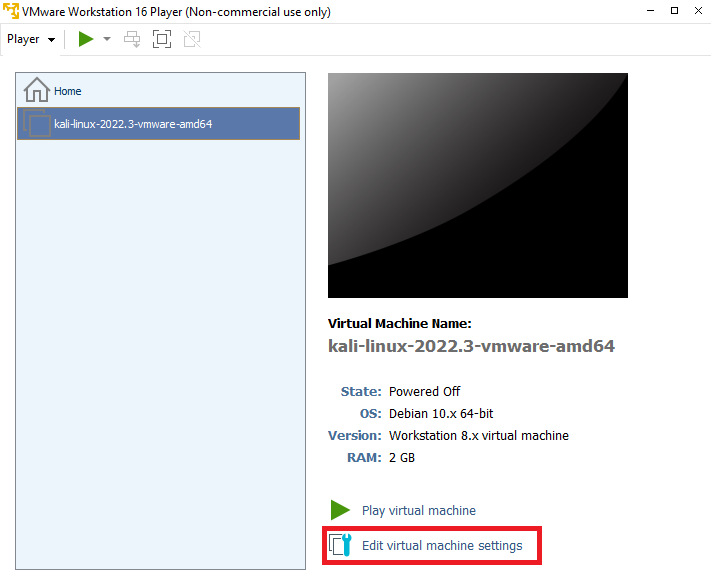The width and height of the screenshot is (711, 579).
Task: Click the wrench settings icon
Action: 341,545
